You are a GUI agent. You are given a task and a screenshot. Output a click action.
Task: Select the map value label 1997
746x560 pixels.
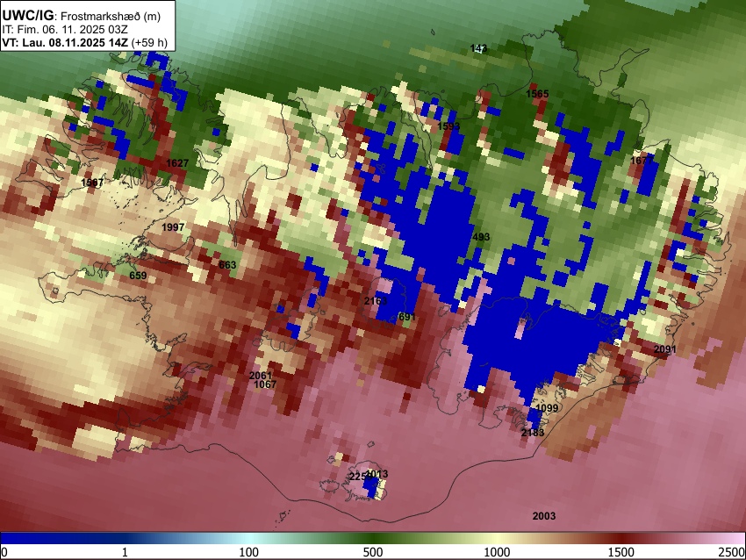(173, 227)
